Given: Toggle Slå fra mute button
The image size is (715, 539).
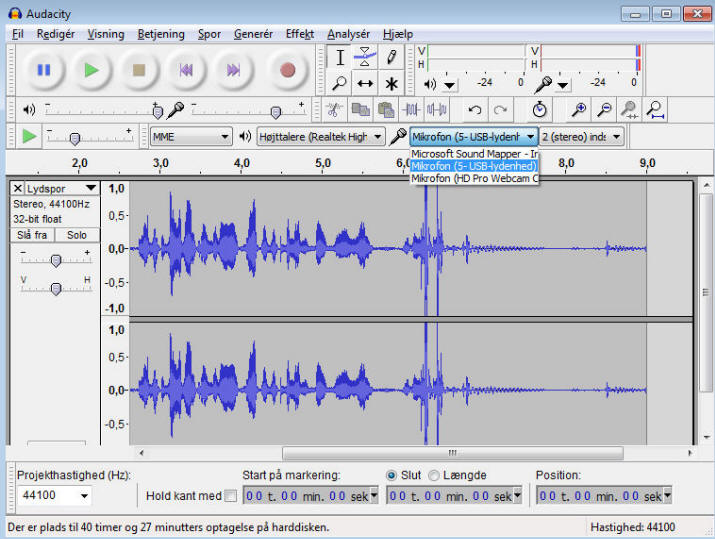Looking at the screenshot, I should 32,235.
